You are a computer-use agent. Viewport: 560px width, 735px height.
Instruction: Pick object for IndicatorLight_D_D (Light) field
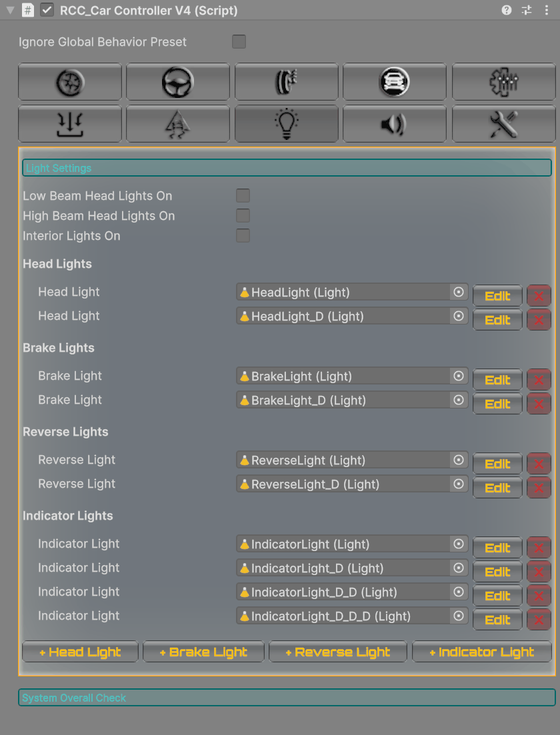459,592
